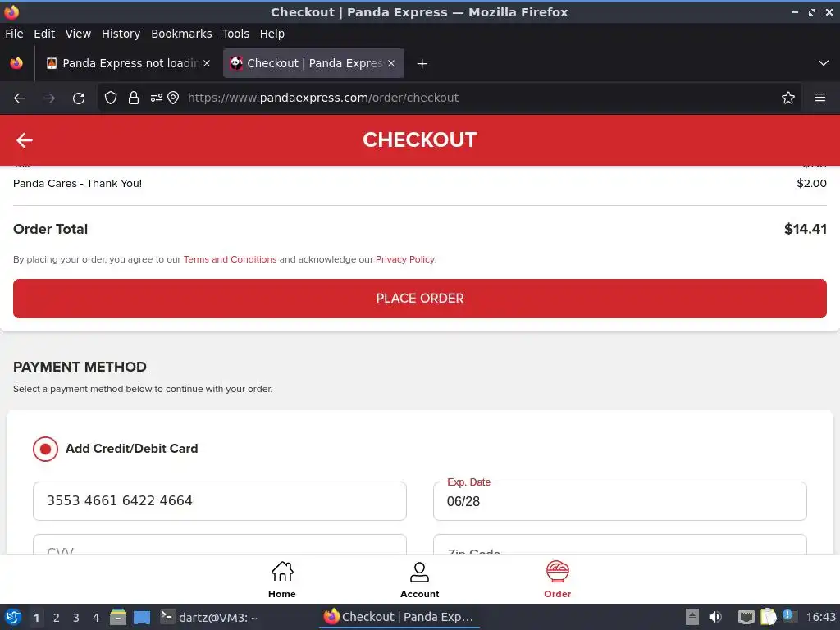Open the History menu
The height and width of the screenshot is (630, 840).
click(121, 34)
